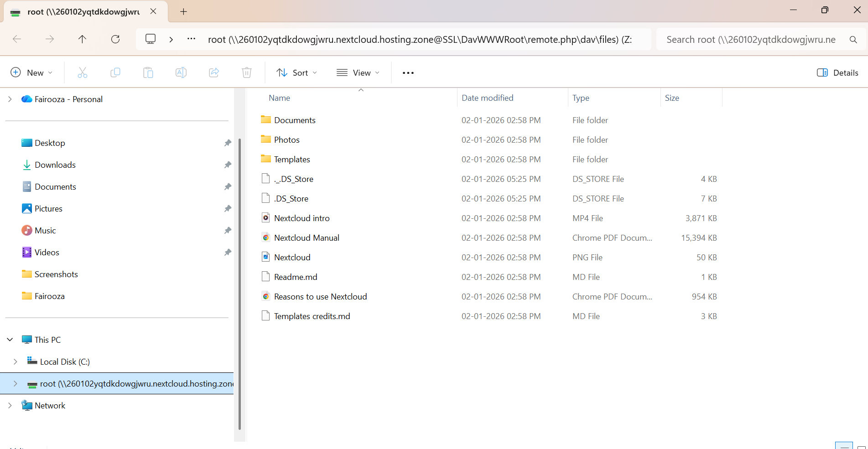Copy files with the Copy toolbar icon

[115, 72]
